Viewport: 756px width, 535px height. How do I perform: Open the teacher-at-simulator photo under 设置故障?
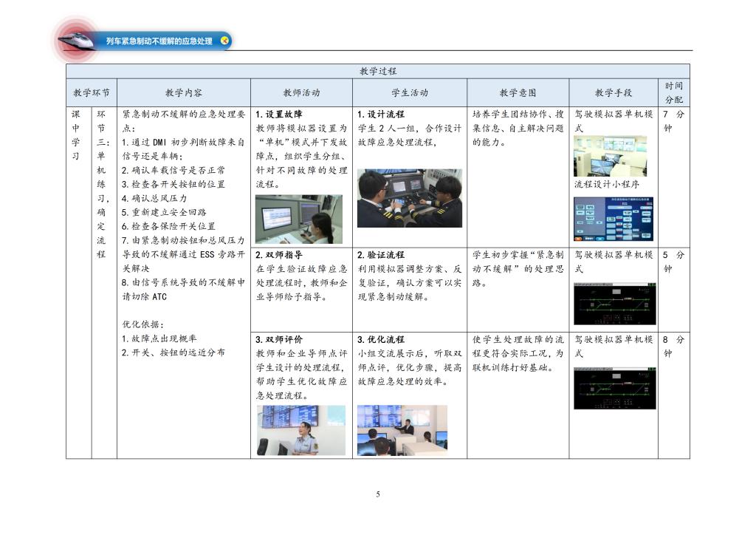point(298,219)
